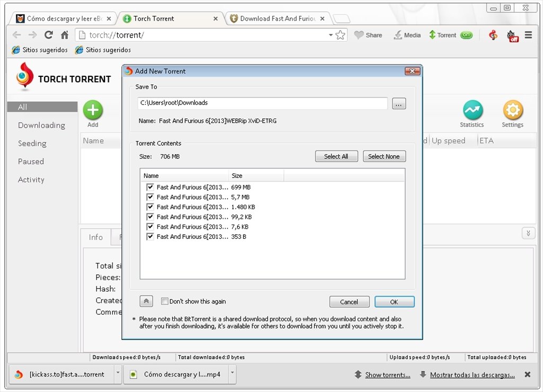Click the Torrent toolbar button

pyautogui.click(x=443, y=35)
